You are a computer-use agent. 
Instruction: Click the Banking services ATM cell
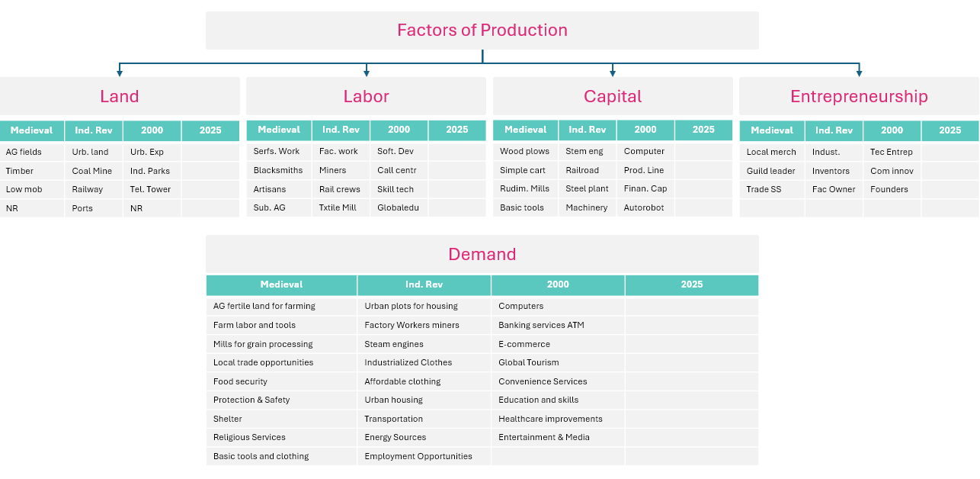[541, 325]
